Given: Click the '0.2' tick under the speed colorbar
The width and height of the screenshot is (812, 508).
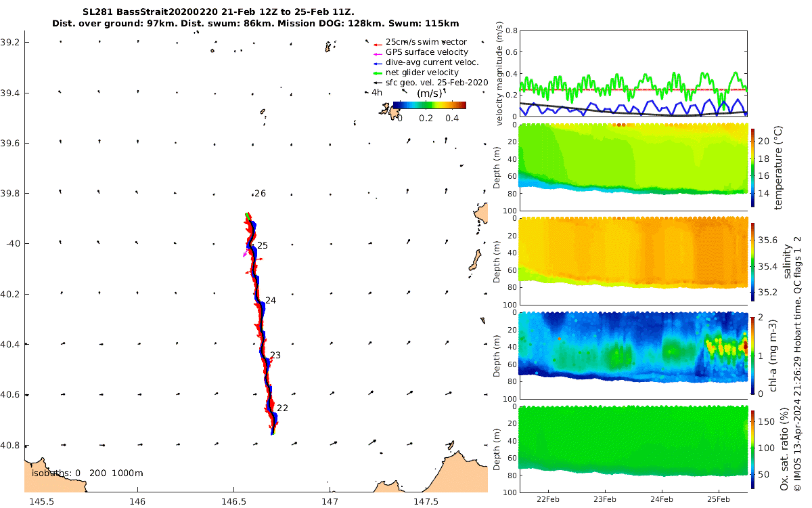Looking at the screenshot, I should (x=425, y=117).
